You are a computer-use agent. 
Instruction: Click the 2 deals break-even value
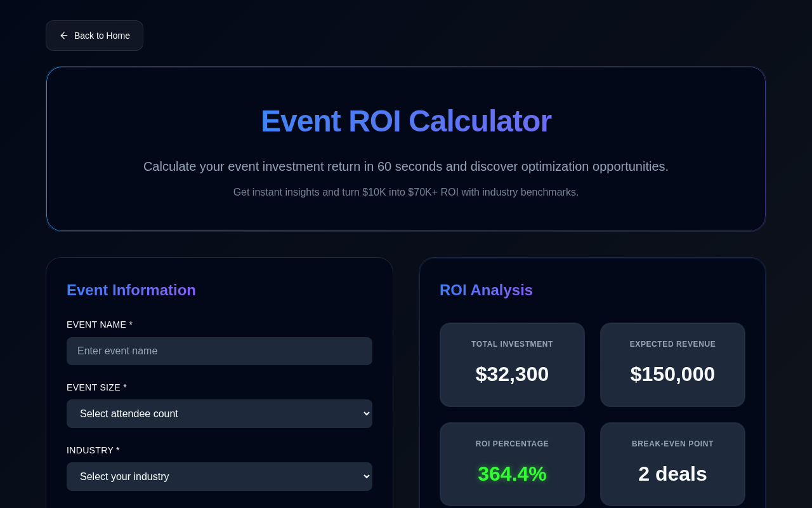pos(672,474)
